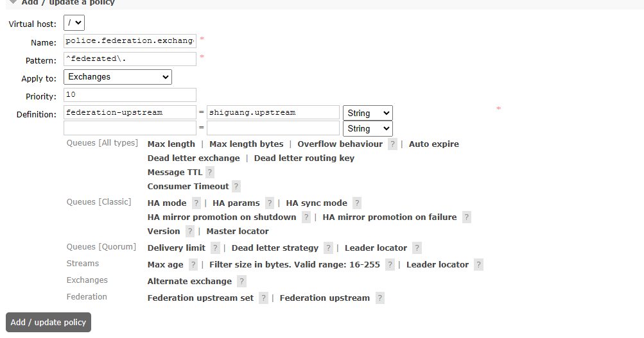Show help for HA params
The height and width of the screenshot is (338, 644).
click(270, 203)
